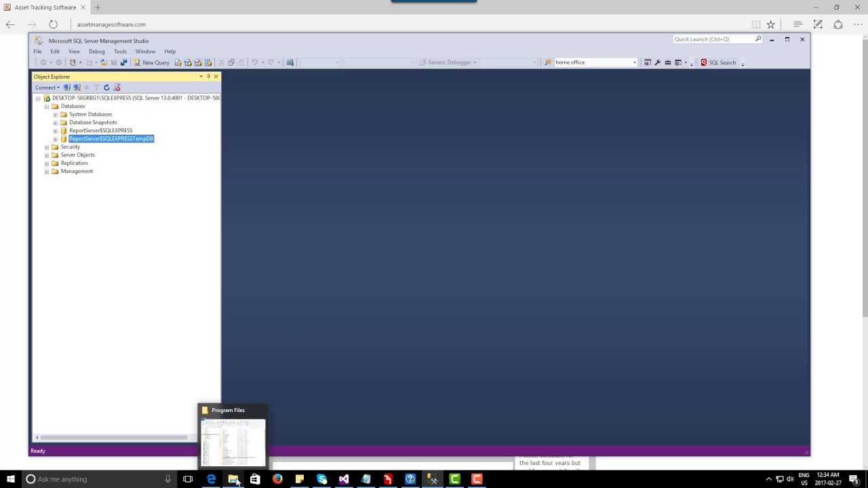Open the Debug menu
Image resolution: width=868 pixels, height=488 pixels.
tap(97, 52)
